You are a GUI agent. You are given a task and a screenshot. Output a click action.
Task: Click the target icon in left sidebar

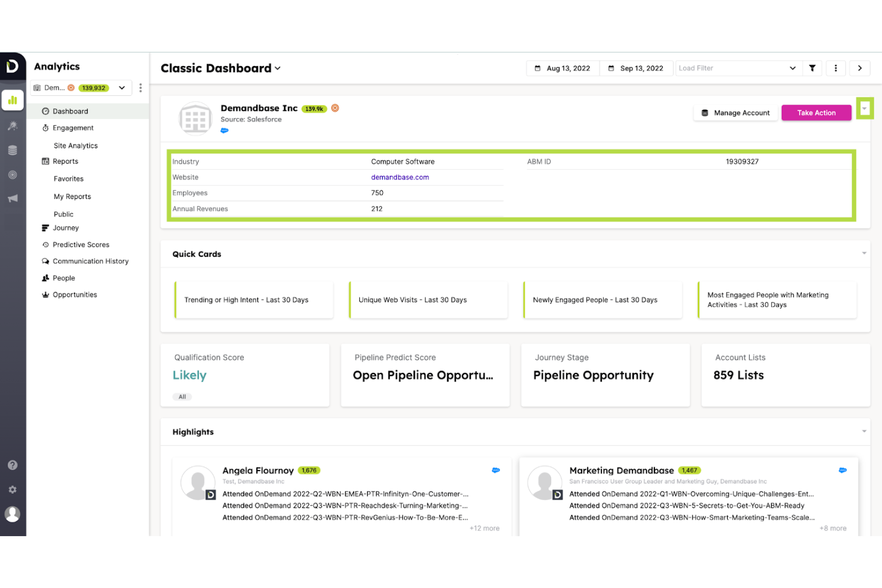pyautogui.click(x=13, y=175)
